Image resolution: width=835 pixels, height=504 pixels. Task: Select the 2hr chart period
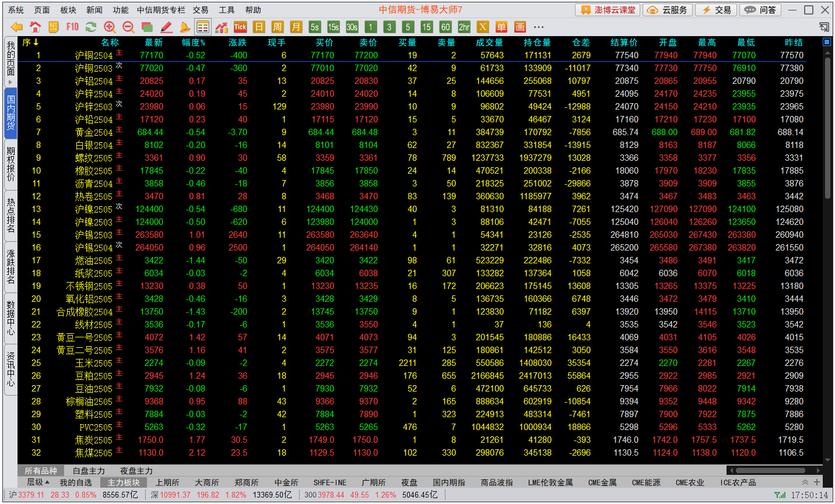pos(464,27)
